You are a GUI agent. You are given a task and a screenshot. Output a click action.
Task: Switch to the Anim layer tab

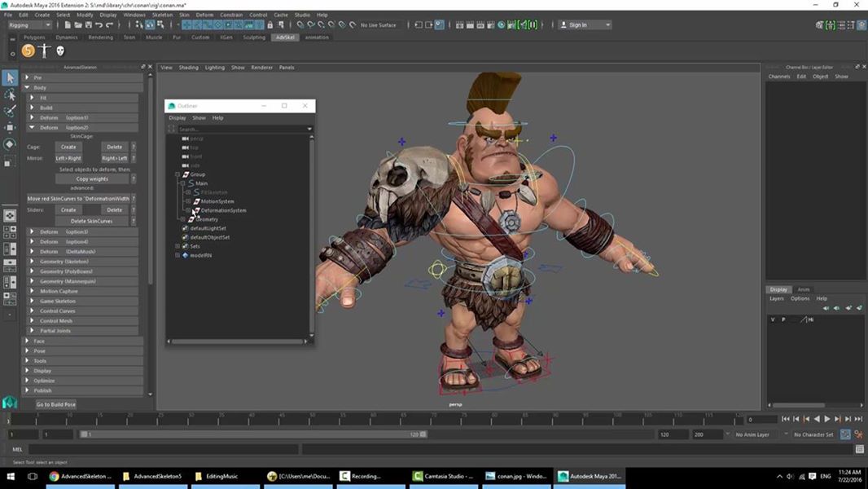pyautogui.click(x=803, y=289)
